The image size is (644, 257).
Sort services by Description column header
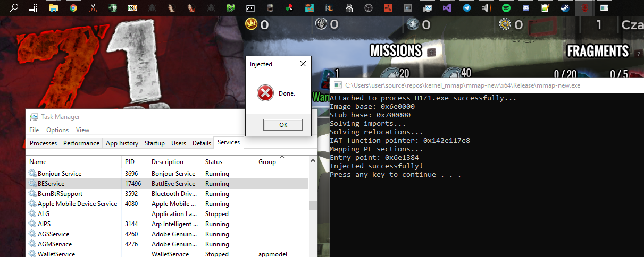point(175,162)
